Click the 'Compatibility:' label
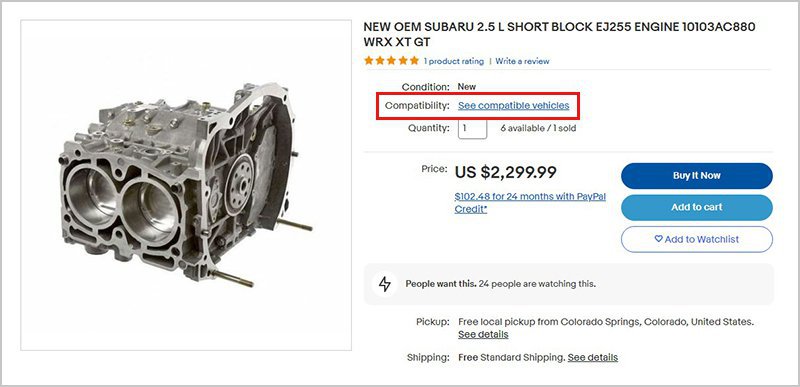800x387 pixels. (417, 106)
